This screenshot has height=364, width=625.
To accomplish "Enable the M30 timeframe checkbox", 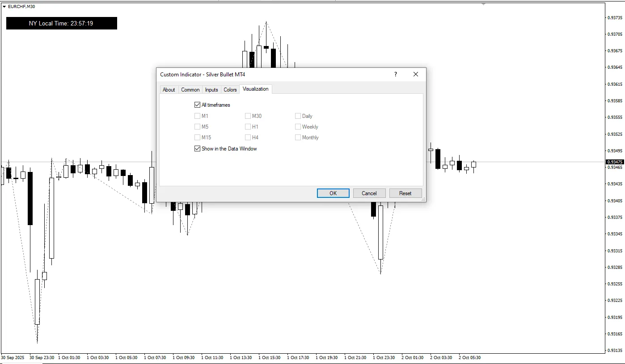I will [x=248, y=116].
